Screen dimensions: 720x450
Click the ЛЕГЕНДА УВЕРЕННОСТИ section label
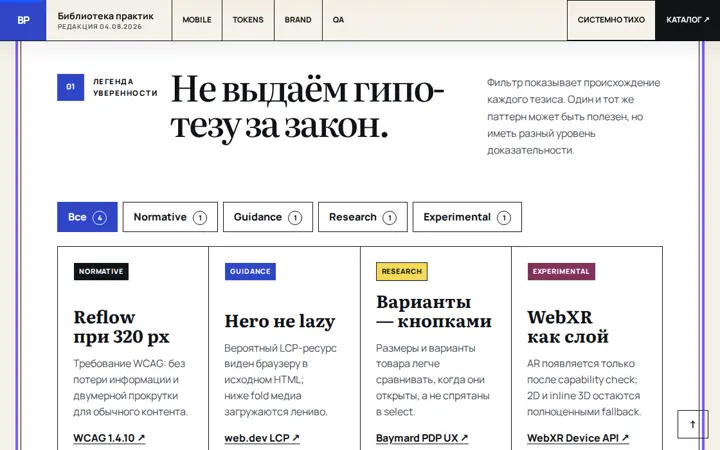tap(125, 87)
